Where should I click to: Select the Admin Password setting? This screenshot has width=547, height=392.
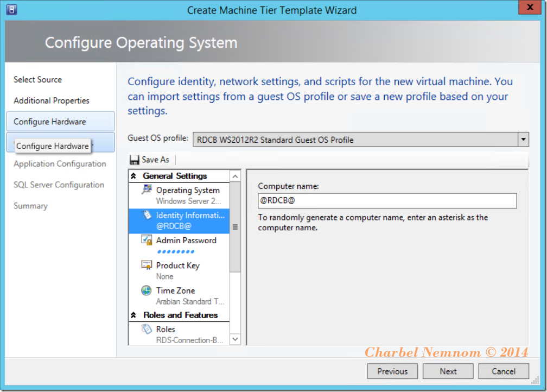pyautogui.click(x=179, y=246)
